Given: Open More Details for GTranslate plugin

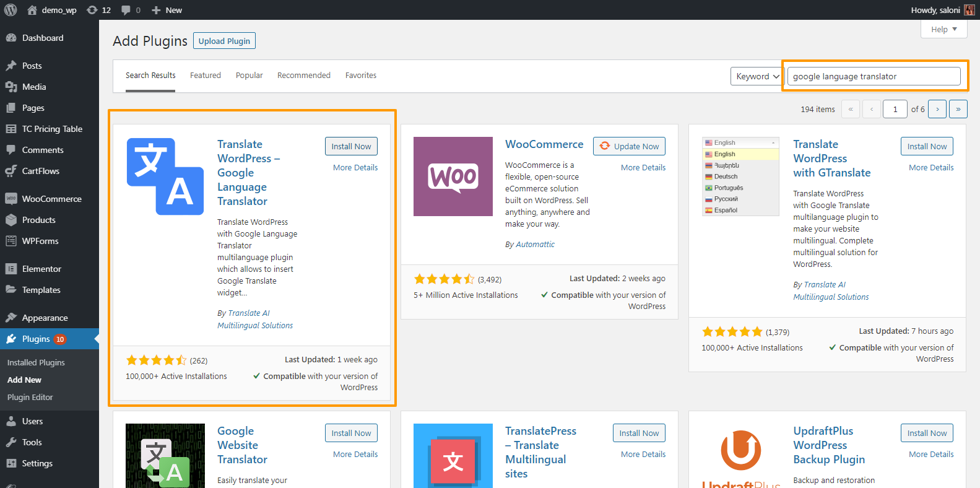Looking at the screenshot, I should [931, 167].
